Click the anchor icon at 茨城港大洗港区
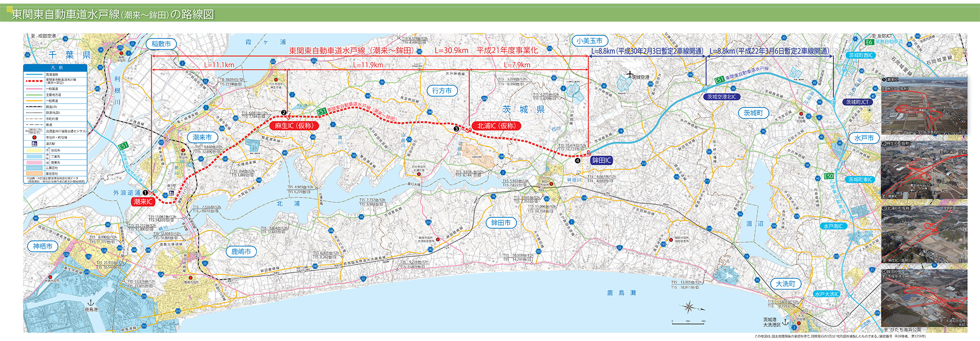Viewport: 980px width, 341px height. coord(785,322)
